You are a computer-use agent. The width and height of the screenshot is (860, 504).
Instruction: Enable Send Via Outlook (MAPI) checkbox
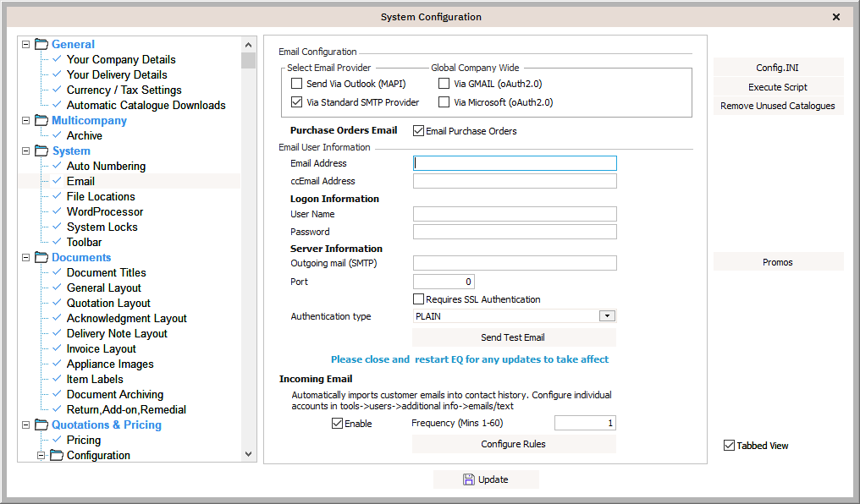[297, 83]
